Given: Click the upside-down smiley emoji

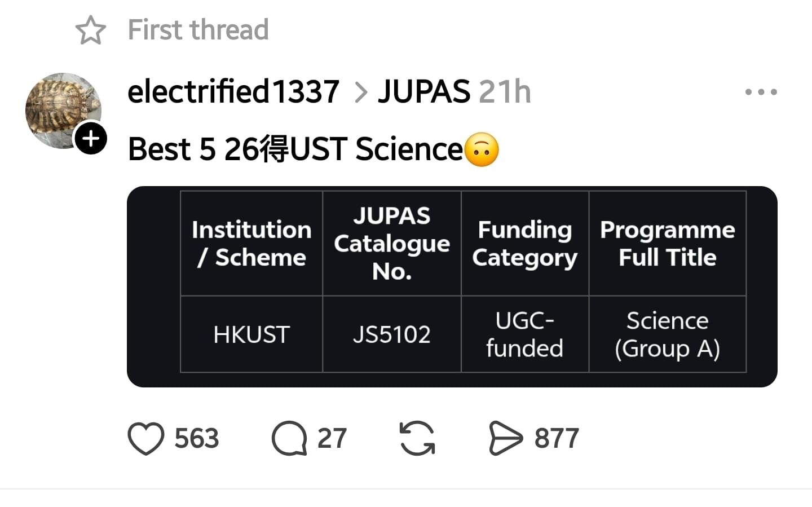Looking at the screenshot, I should [x=482, y=149].
